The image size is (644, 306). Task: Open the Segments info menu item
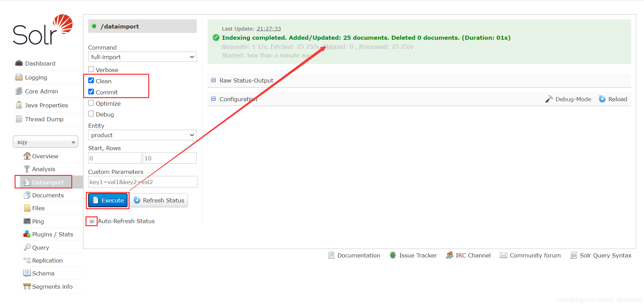[x=52, y=286]
